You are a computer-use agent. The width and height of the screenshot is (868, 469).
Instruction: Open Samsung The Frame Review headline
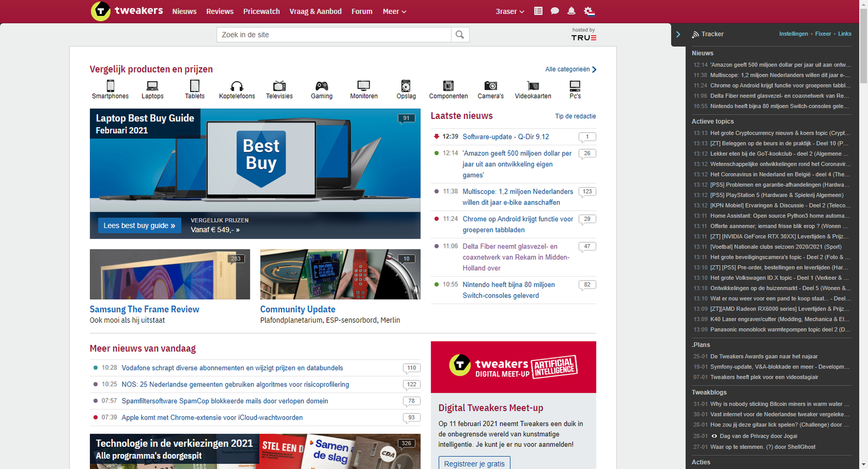pos(144,309)
